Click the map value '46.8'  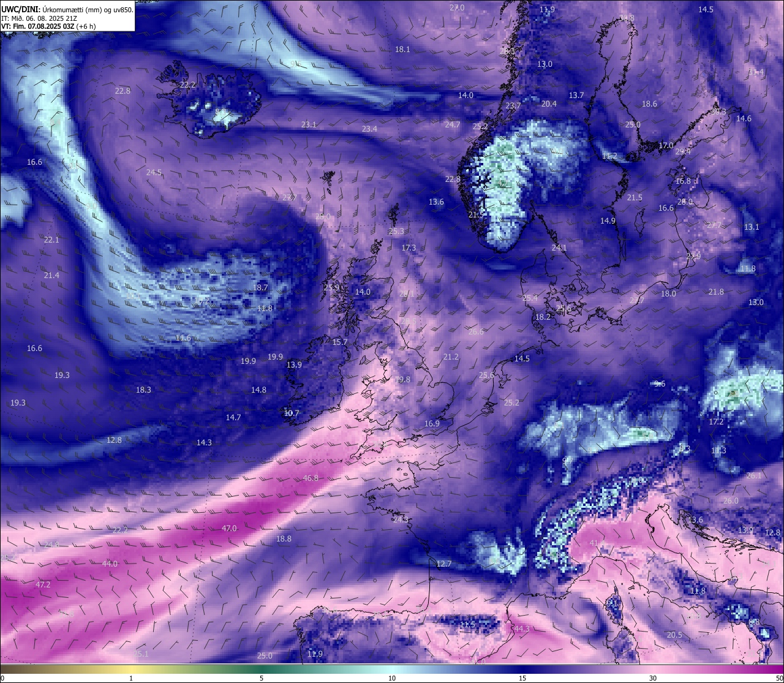311,478
